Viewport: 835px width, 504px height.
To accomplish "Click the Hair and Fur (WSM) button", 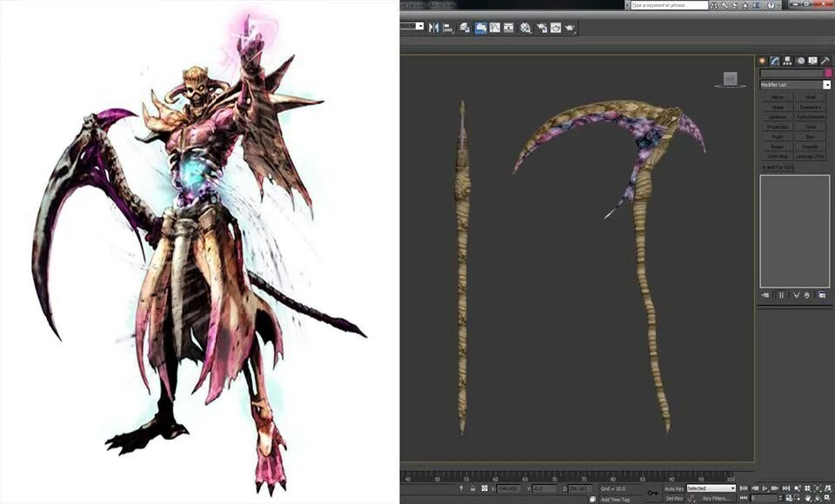I will 778,168.
